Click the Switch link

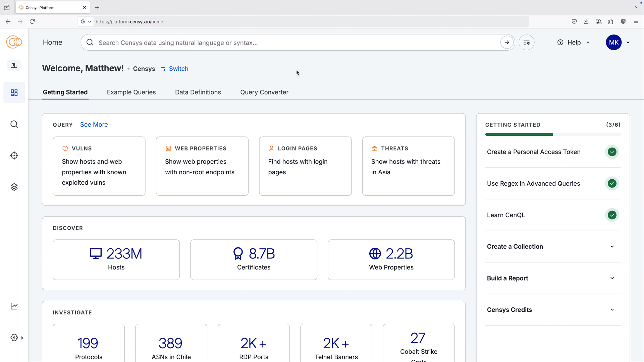[x=178, y=69]
